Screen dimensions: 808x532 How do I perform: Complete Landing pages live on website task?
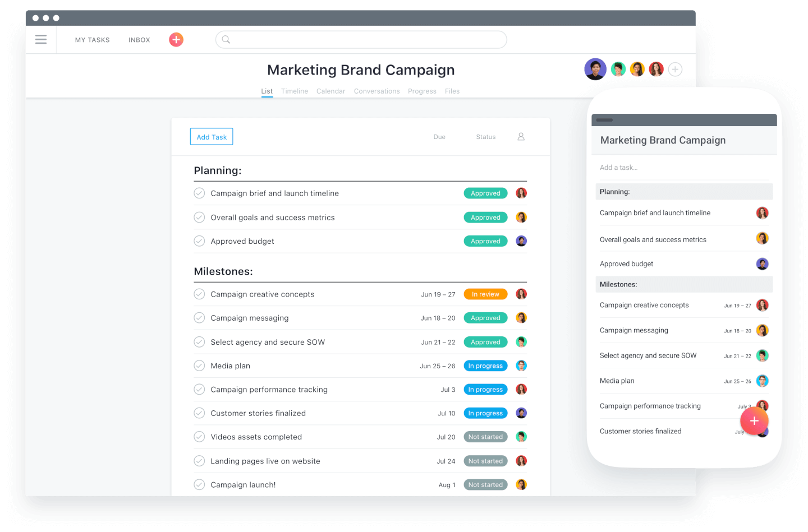(199, 461)
